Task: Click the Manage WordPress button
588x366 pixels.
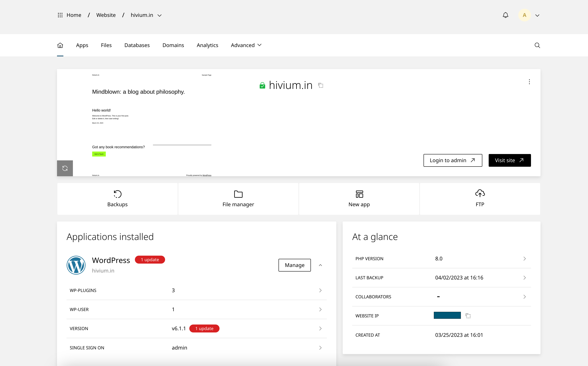Action: [294, 265]
